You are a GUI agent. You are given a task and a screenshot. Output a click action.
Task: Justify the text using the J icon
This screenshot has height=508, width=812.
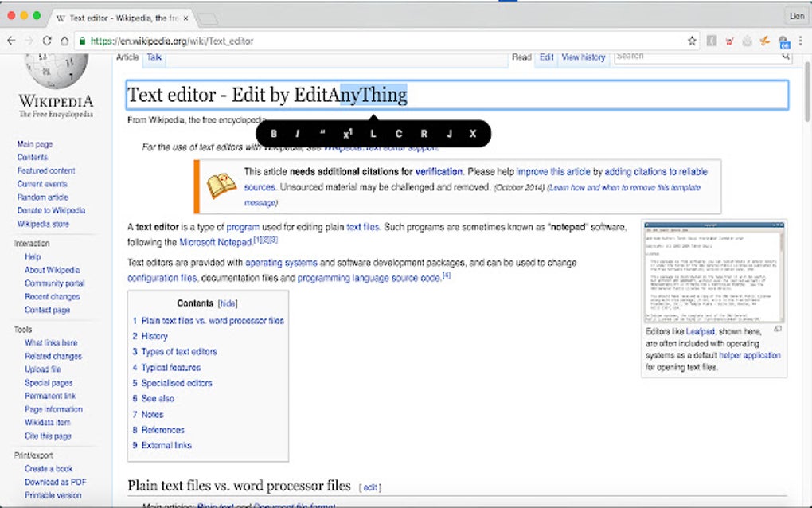pyautogui.click(x=448, y=134)
